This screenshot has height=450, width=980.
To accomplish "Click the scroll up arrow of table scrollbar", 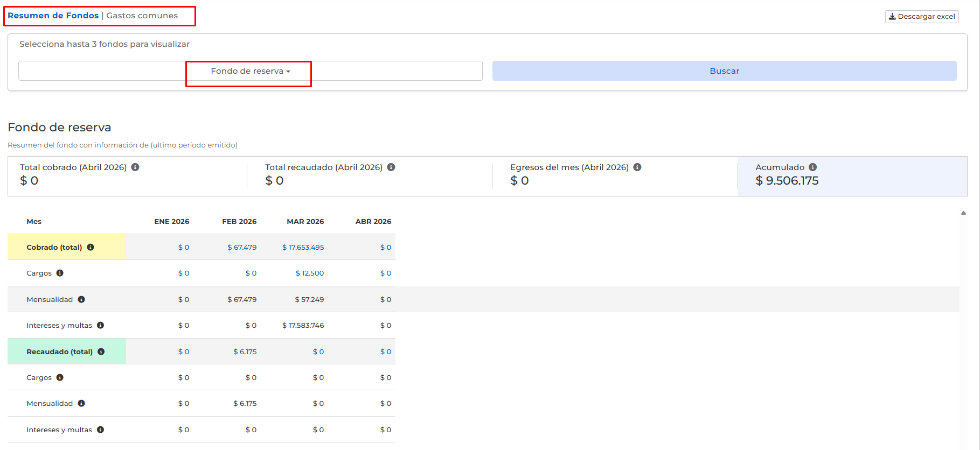I will click(963, 213).
